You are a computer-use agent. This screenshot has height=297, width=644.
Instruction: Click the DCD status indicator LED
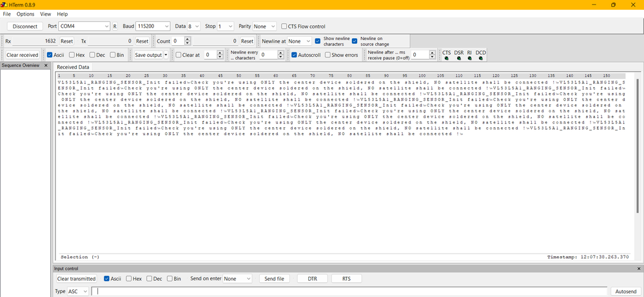point(480,58)
